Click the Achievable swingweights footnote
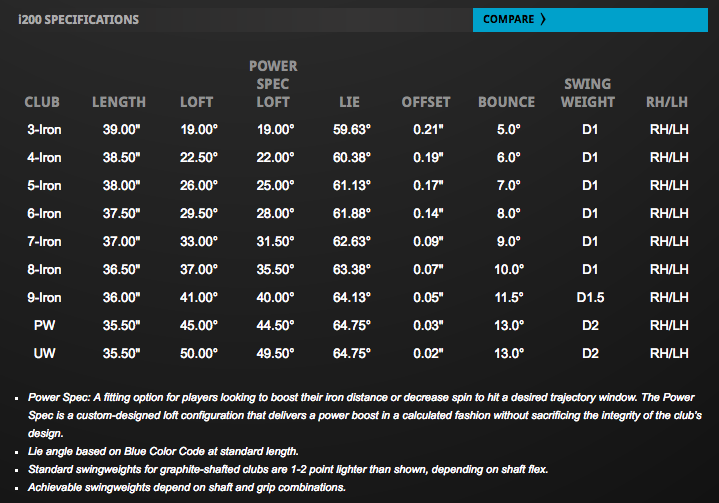Viewport: 719px width, 503px height. tap(187, 487)
